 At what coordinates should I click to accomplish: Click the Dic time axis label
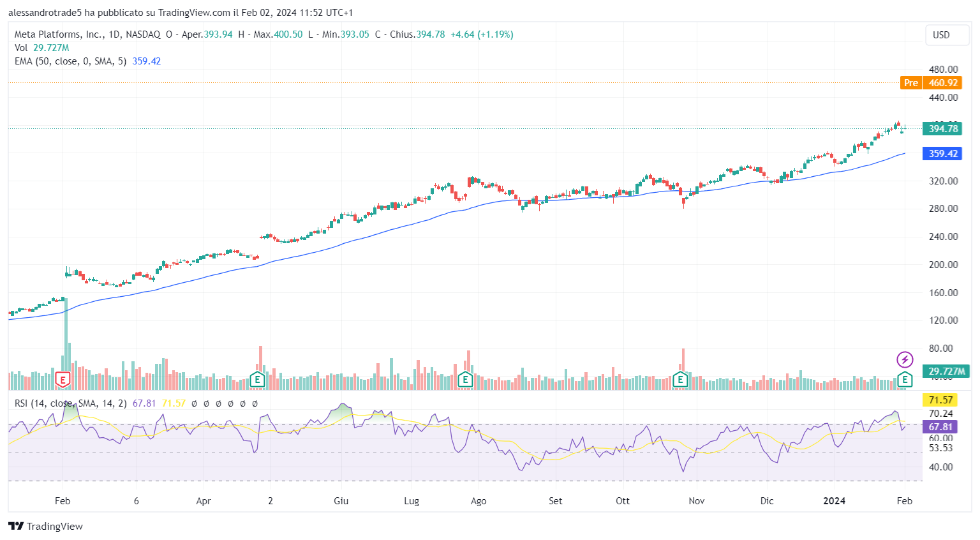[767, 501]
